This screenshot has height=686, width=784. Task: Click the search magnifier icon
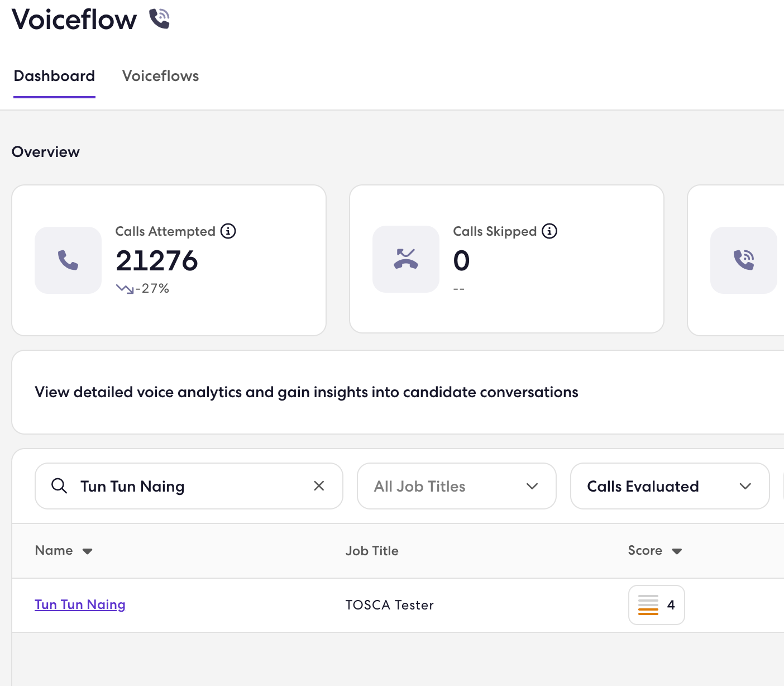click(59, 486)
